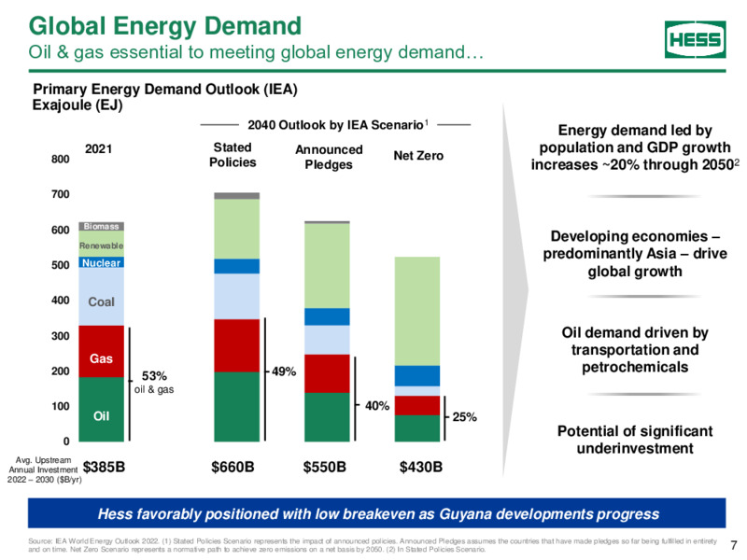The height and width of the screenshot is (560, 747).
Task: Click the '$385B' investment figure
Action: [x=104, y=467]
